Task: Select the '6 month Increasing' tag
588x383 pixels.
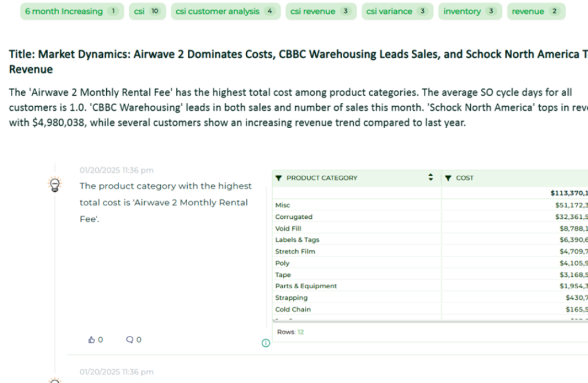Action: [72, 11]
